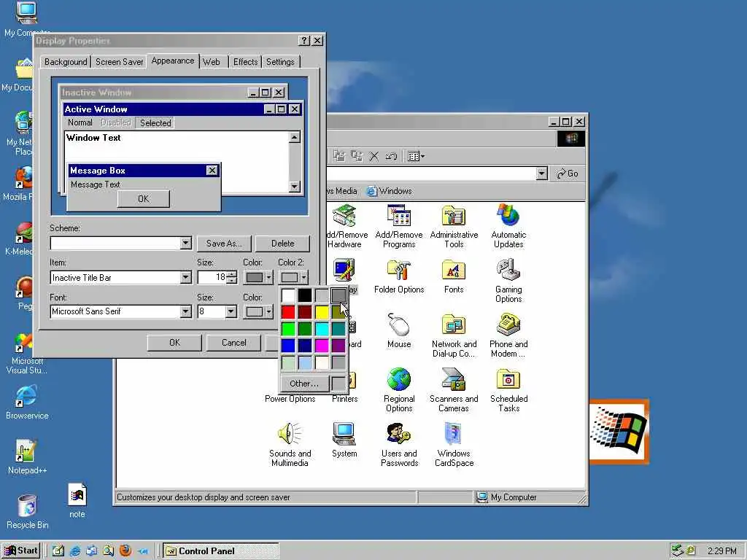Pick the bright red color swatch
The width and height of the screenshot is (747, 560).
pos(288,312)
